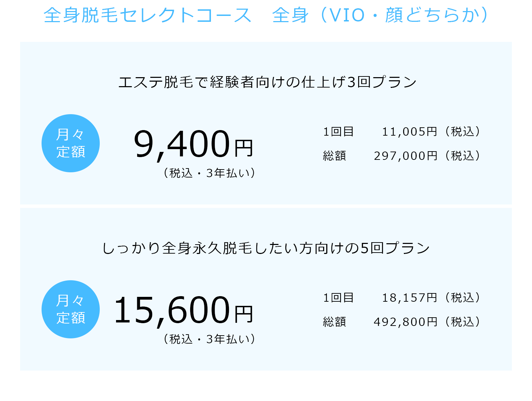
Task: Click the 円 symbol beside 15,600
Action: click(244, 314)
